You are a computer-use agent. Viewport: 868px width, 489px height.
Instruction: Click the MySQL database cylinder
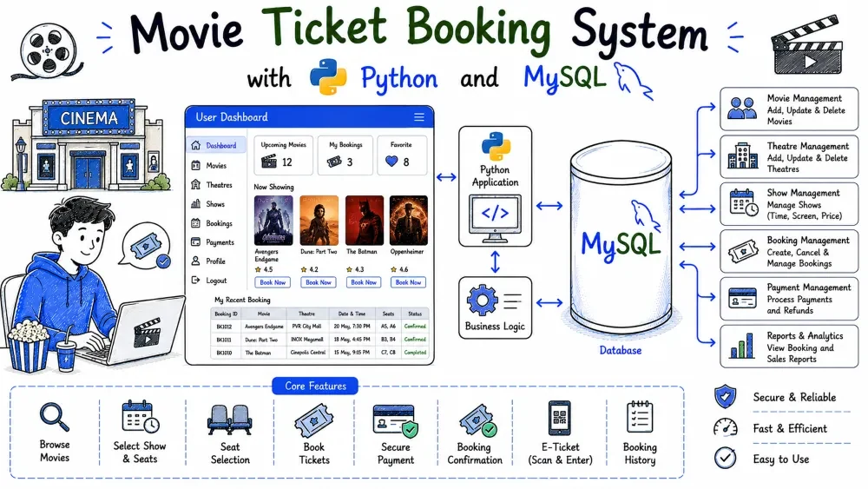coord(621,238)
